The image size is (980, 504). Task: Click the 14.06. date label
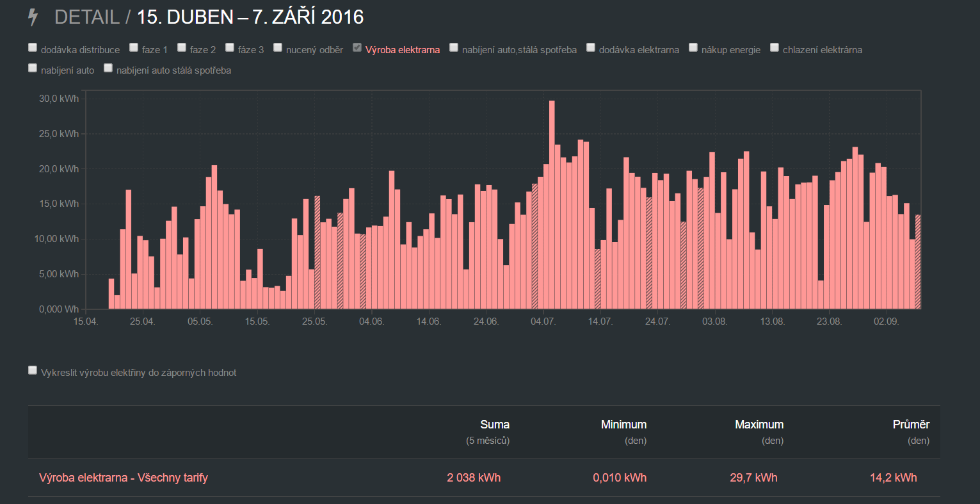[429, 321]
